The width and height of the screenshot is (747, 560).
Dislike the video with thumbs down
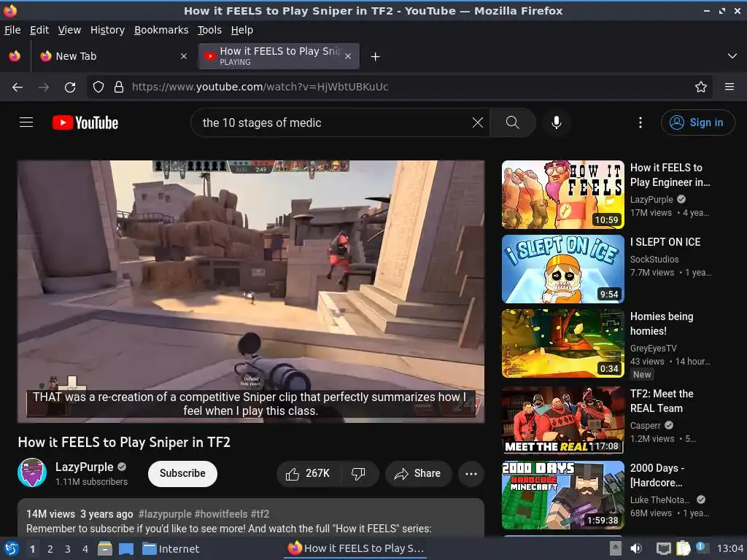click(359, 473)
